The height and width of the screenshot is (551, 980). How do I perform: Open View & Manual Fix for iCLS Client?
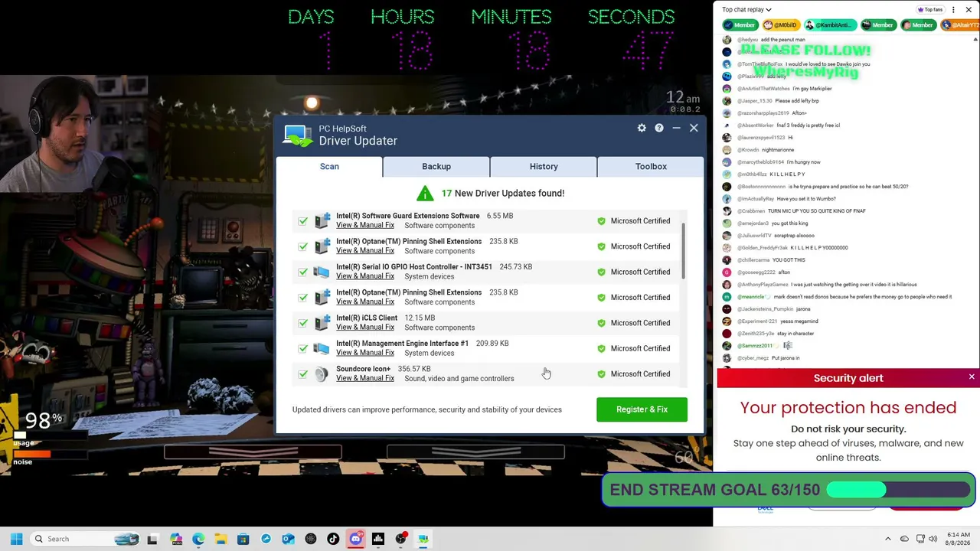click(365, 328)
